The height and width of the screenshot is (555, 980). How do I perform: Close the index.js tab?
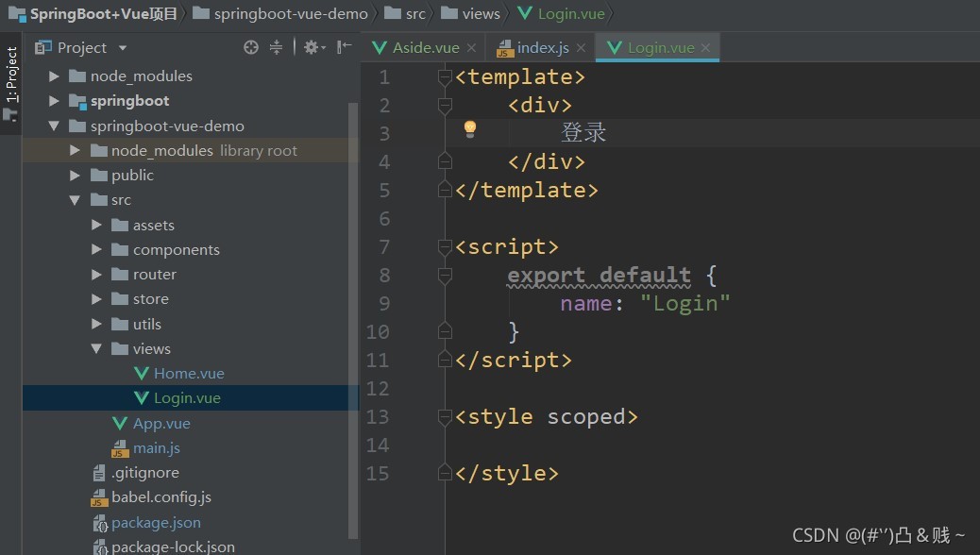[582, 48]
